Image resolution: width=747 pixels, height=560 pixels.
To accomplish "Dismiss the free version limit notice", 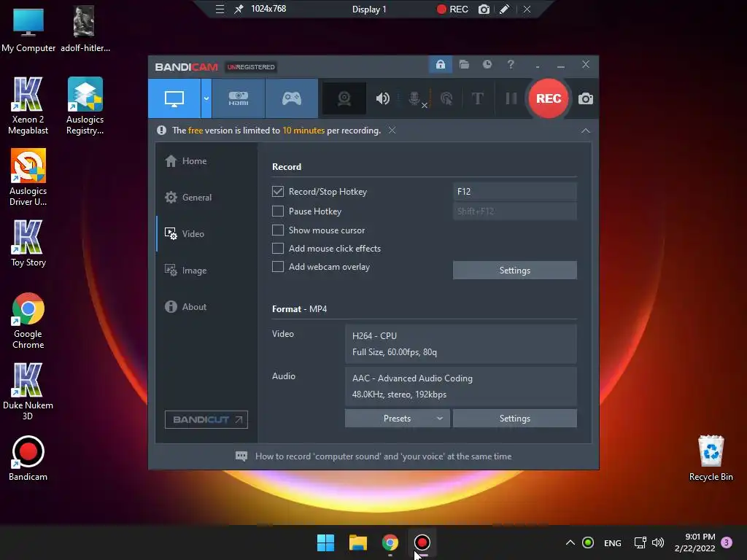I will (x=392, y=131).
